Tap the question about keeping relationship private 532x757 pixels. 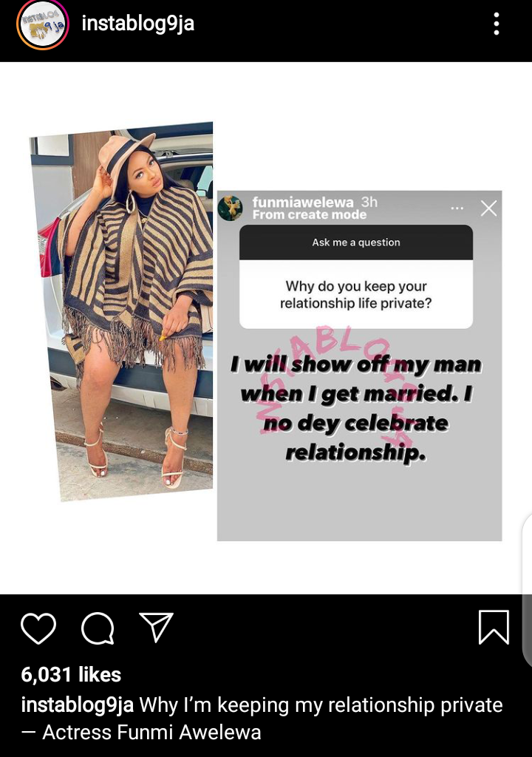point(356,294)
